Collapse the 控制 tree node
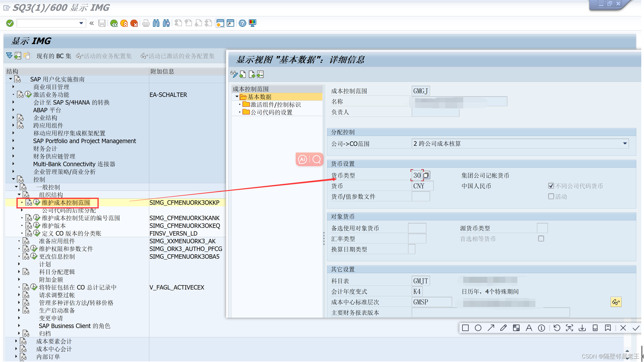 (x=14, y=179)
